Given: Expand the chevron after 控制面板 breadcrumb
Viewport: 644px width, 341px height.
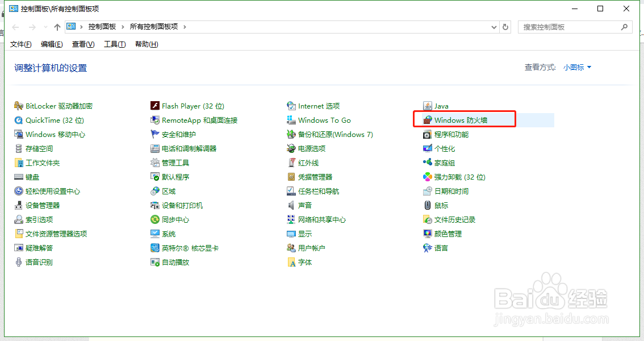Looking at the screenshot, I should coord(123,27).
